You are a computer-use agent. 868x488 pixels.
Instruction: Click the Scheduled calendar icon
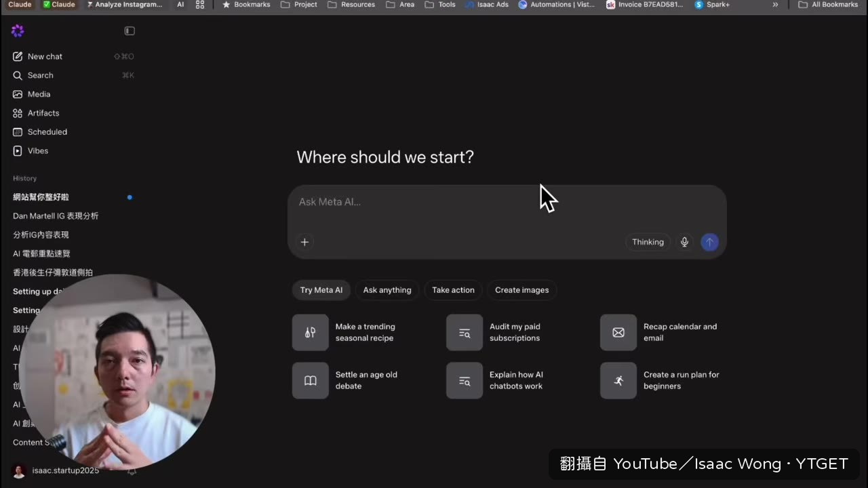pos(18,132)
